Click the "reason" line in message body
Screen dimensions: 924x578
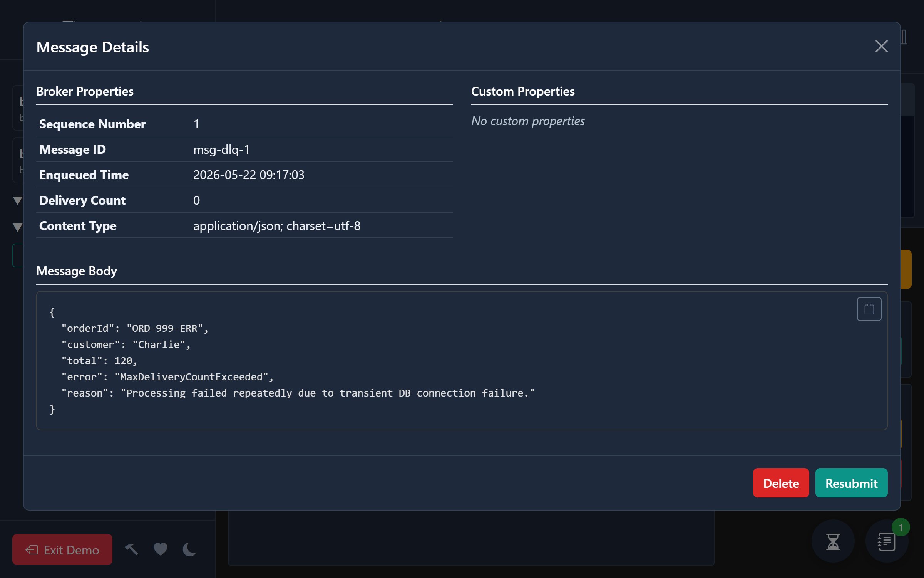tap(298, 393)
